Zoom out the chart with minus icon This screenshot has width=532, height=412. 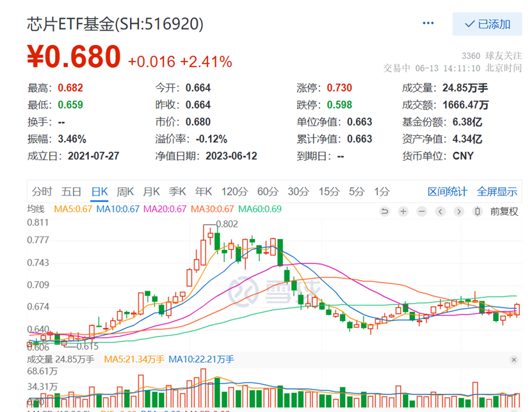[422, 211]
